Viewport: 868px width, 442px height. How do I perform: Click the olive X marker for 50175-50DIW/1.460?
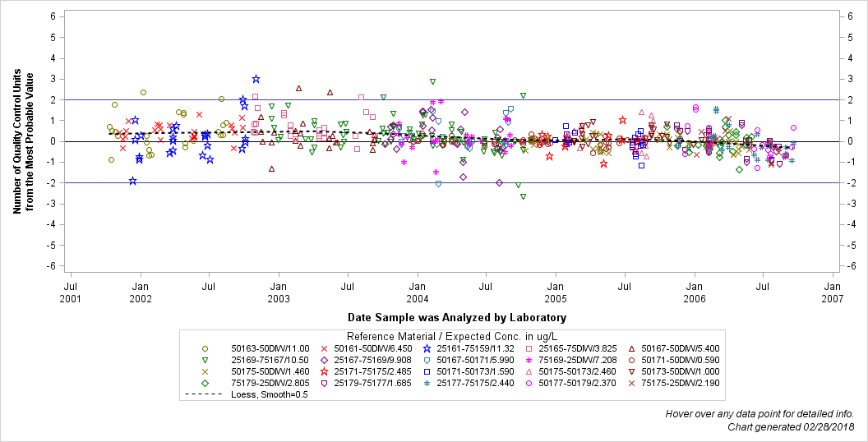(x=205, y=371)
